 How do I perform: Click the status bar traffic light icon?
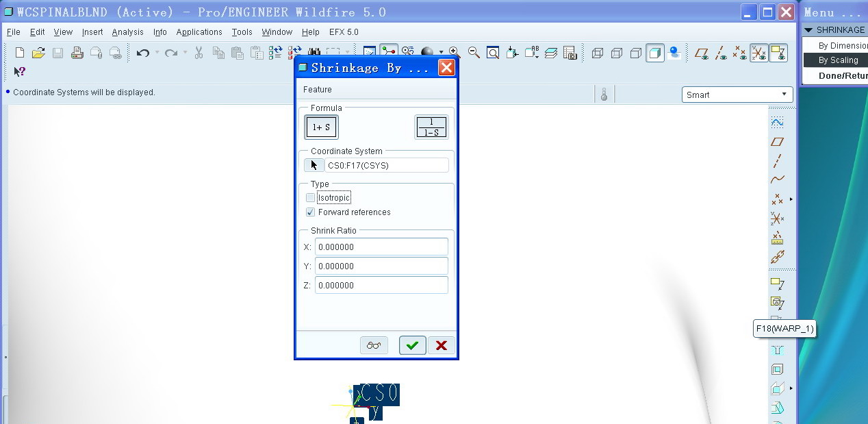tap(604, 95)
